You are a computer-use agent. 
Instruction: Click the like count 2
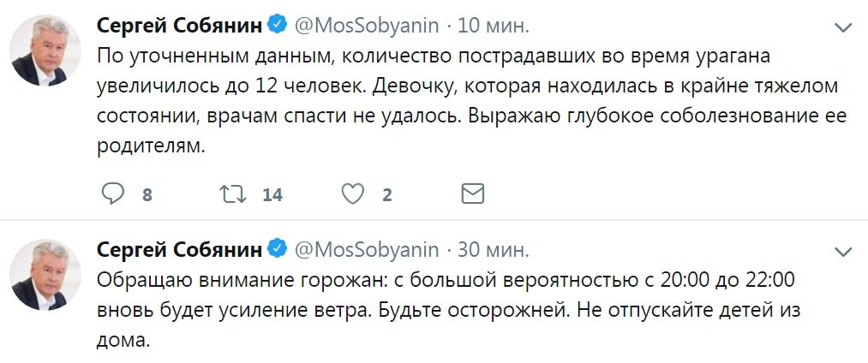[386, 195]
